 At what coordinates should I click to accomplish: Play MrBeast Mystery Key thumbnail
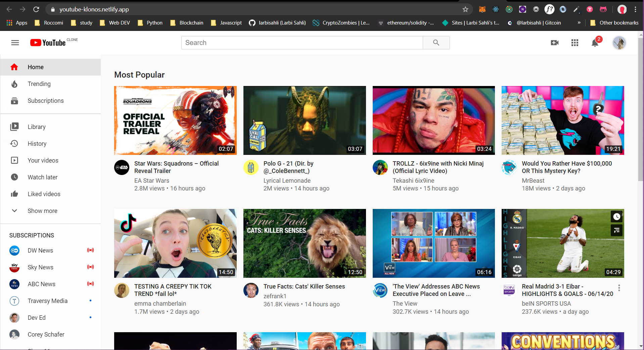pos(563,120)
